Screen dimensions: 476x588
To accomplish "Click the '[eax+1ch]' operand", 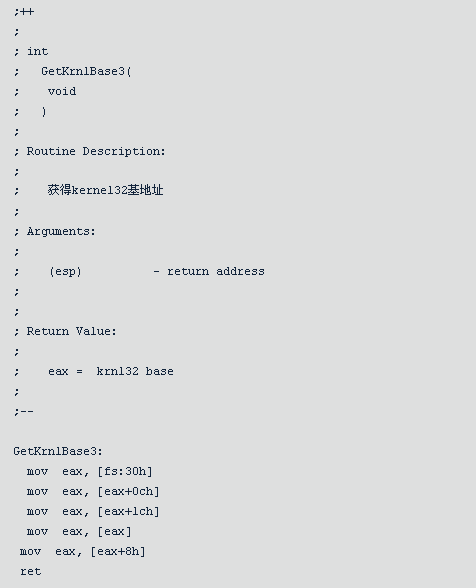I will tap(128, 512).
